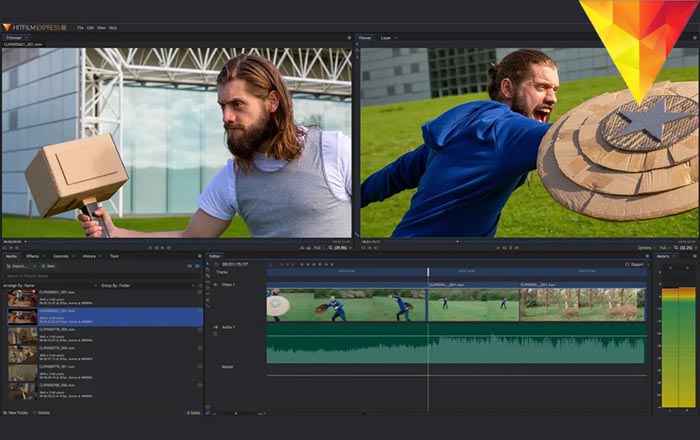The width and height of the screenshot is (700, 440).
Task: Switch to the Effects tab
Action: point(33,256)
